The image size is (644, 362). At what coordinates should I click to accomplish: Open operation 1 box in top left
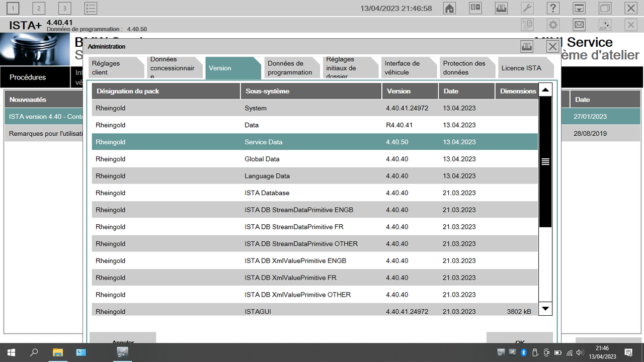tap(13, 8)
